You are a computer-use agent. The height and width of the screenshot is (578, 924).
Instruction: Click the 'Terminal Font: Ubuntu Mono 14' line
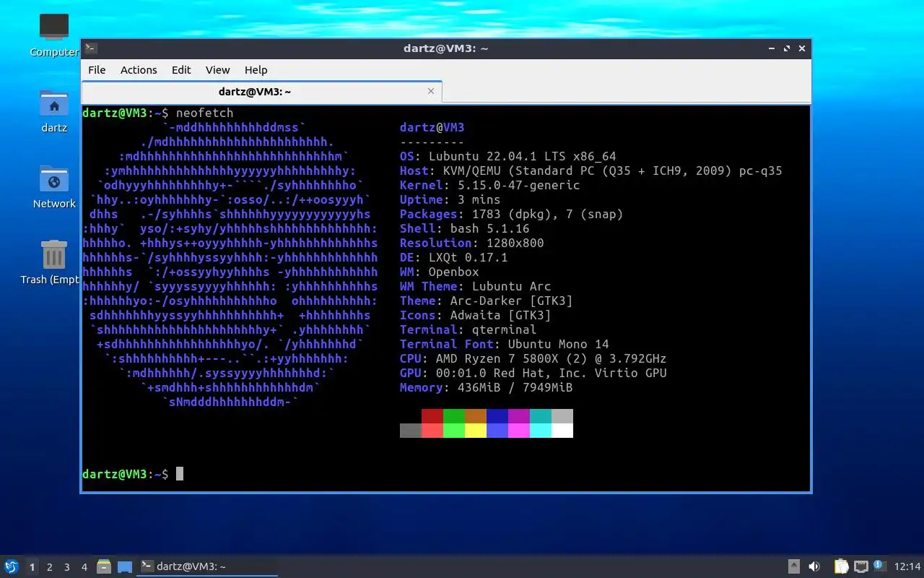[505, 344]
